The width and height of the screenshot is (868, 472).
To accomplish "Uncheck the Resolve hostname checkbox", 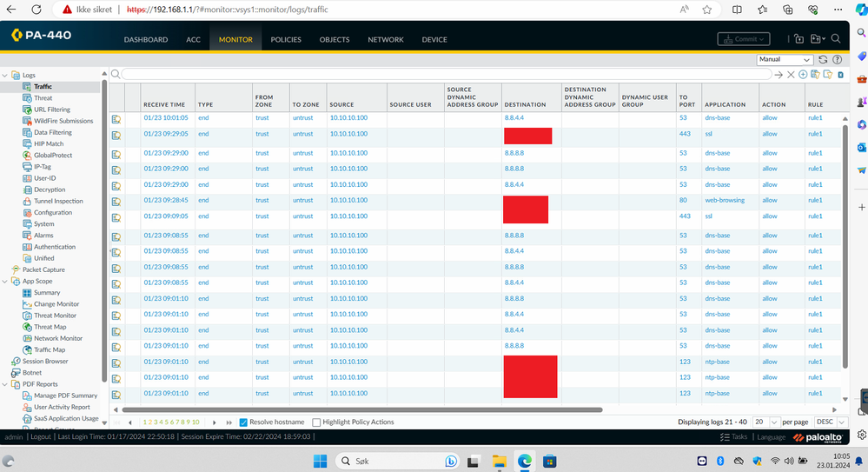I will pyautogui.click(x=243, y=422).
